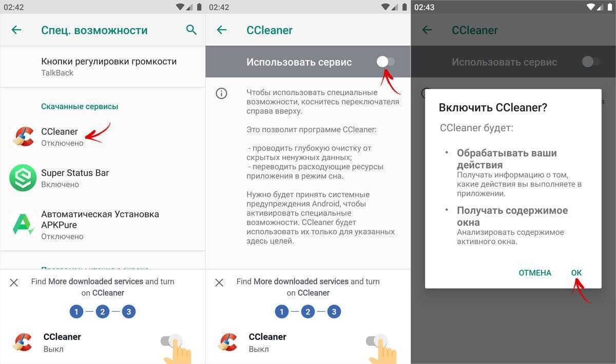This screenshot has width=616, height=364.
Task: Toggle CCleaner Выкл switch in middle hint
Action: tap(377, 341)
